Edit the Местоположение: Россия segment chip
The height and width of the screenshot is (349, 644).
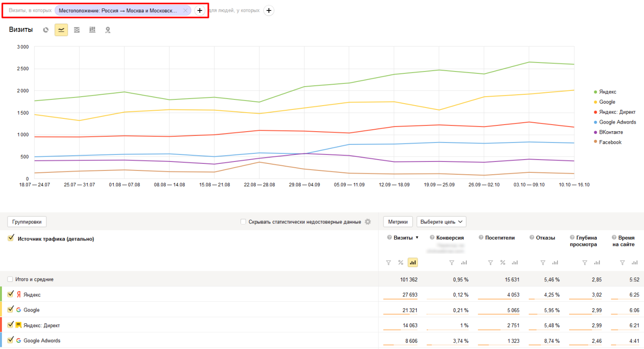pyautogui.click(x=118, y=10)
